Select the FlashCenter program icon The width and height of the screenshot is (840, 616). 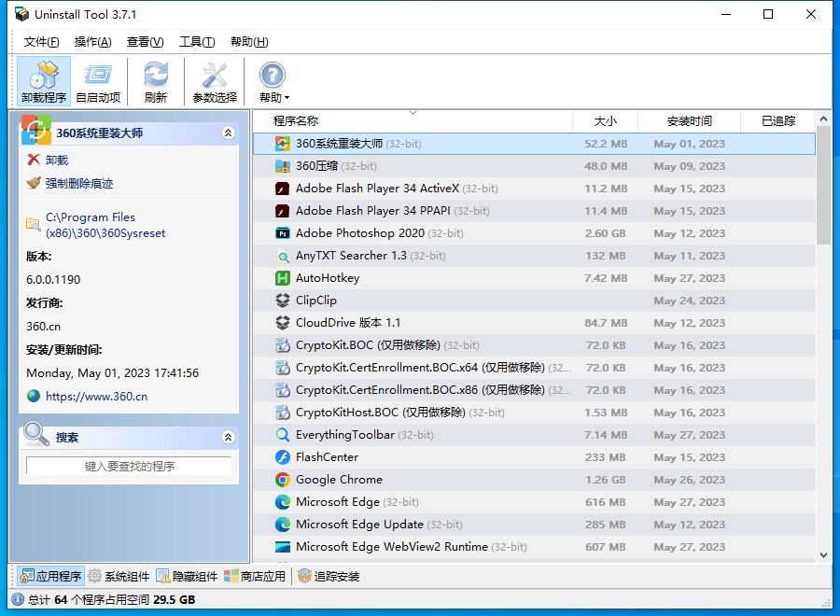pos(282,457)
